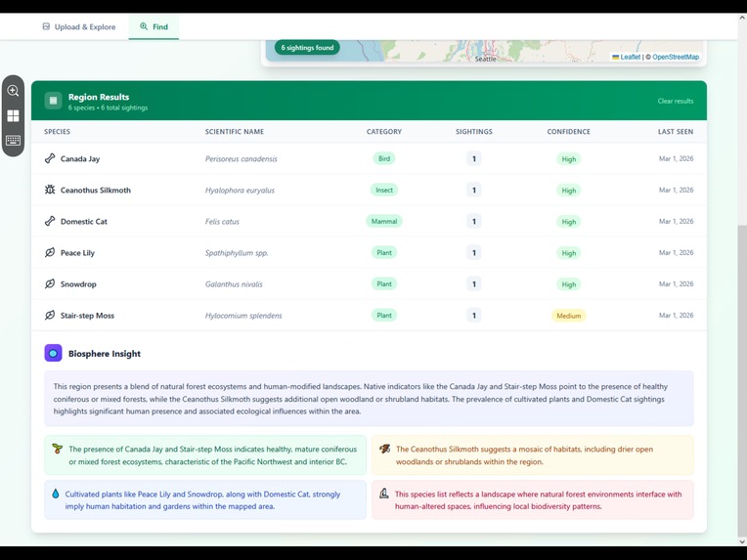Click the Region Results header square icon
Viewport: 747px width, 560px height.
pos(54,101)
